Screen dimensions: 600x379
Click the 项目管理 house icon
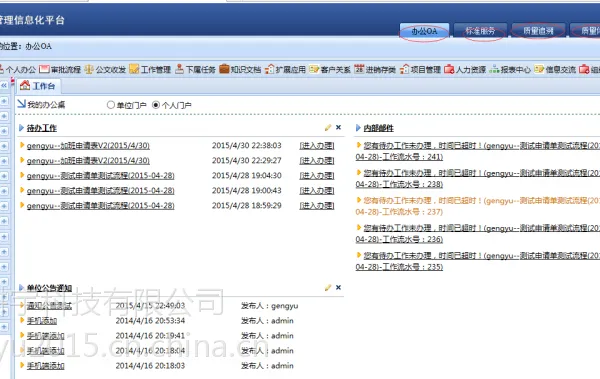click(x=404, y=69)
